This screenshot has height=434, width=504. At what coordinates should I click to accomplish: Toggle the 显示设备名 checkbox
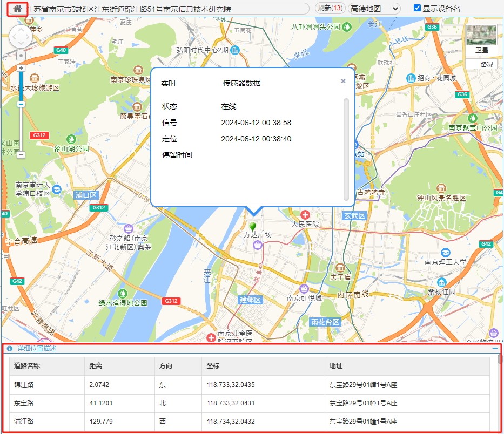[x=417, y=8]
